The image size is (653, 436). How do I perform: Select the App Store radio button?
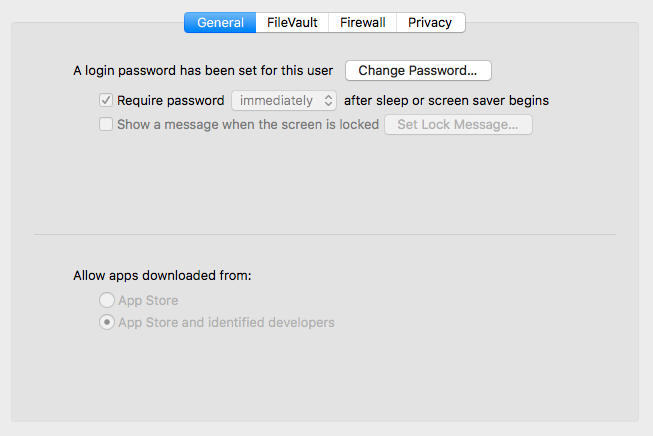[106, 300]
